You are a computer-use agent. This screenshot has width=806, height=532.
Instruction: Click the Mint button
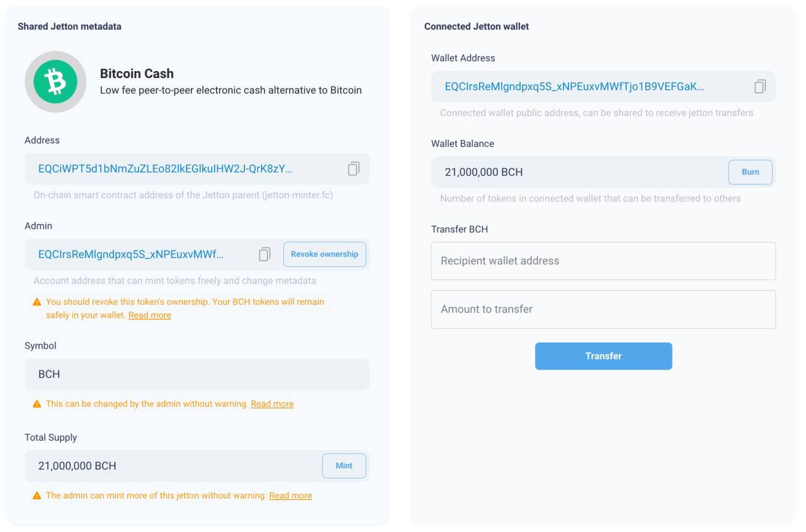[344, 466]
